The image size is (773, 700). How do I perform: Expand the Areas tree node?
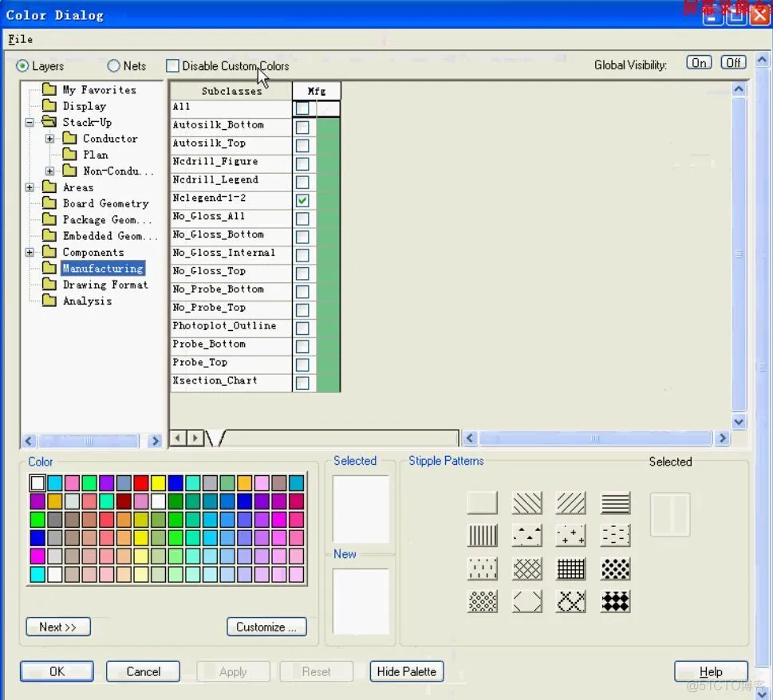pyautogui.click(x=30, y=187)
